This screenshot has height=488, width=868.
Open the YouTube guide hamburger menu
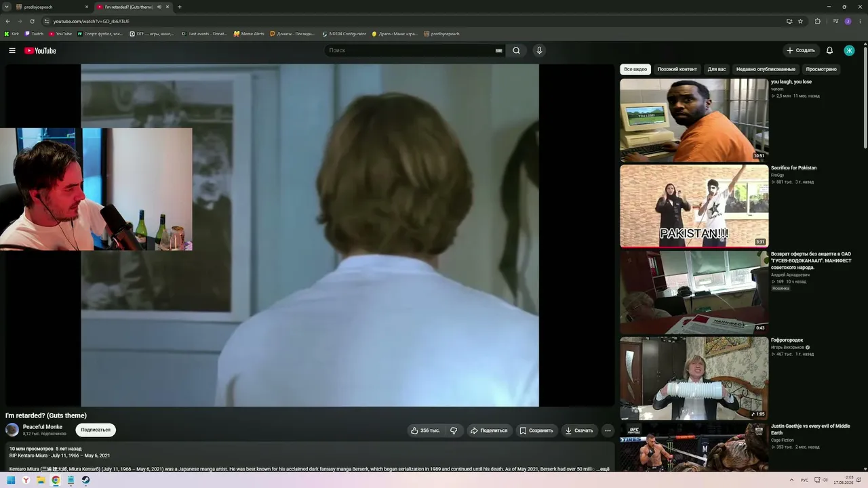click(12, 51)
